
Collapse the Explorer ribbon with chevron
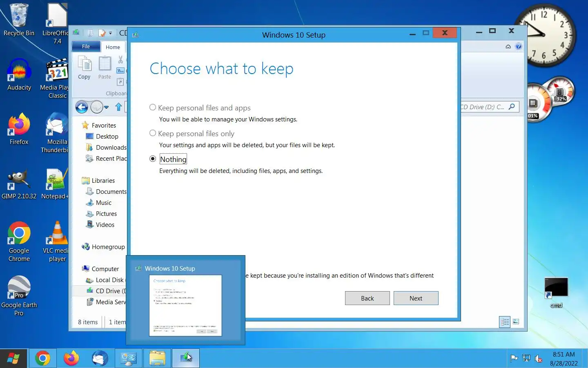tap(508, 47)
